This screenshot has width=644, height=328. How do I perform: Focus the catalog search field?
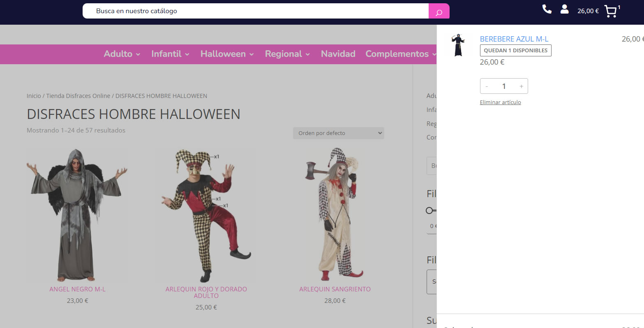click(x=256, y=11)
